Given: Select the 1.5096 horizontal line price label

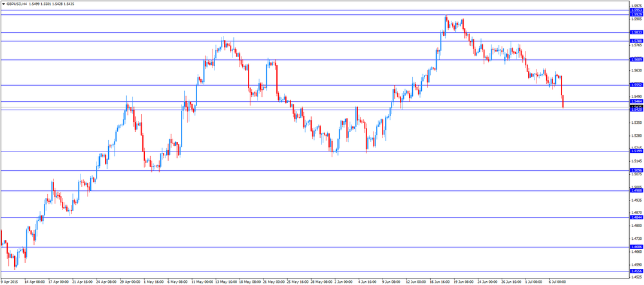Looking at the screenshot, I should [636, 170].
